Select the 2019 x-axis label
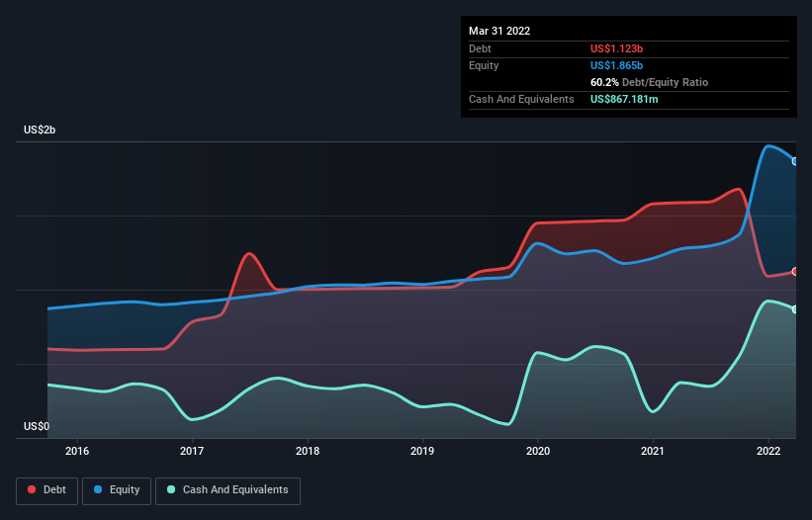This screenshot has width=812, height=520. [x=422, y=451]
